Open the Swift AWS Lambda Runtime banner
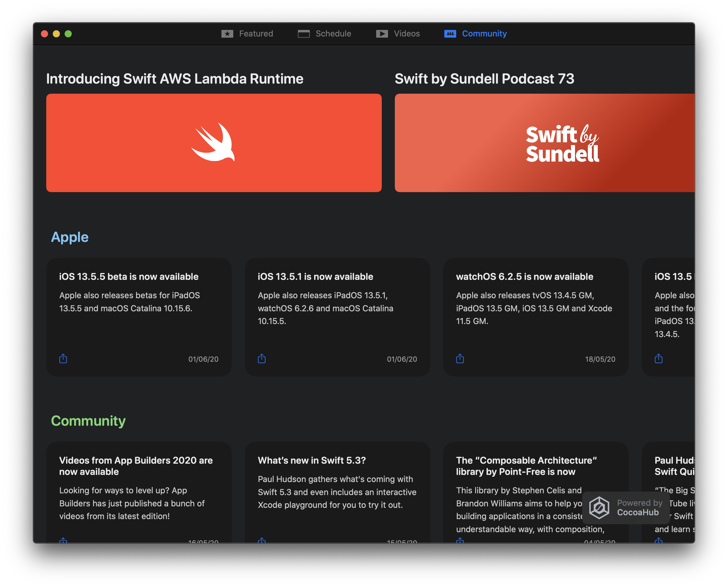This screenshot has height=587, width=728. click(214, 143)
